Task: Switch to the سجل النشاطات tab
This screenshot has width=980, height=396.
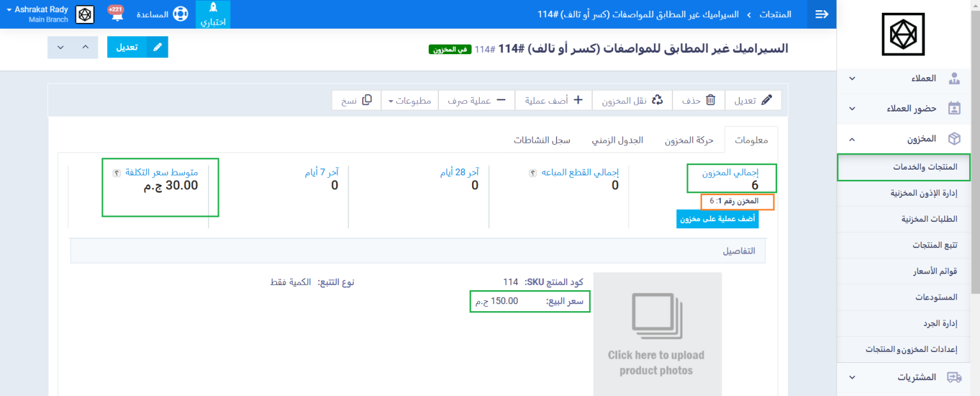Action: pyautogui.click(x=542, y=140)
